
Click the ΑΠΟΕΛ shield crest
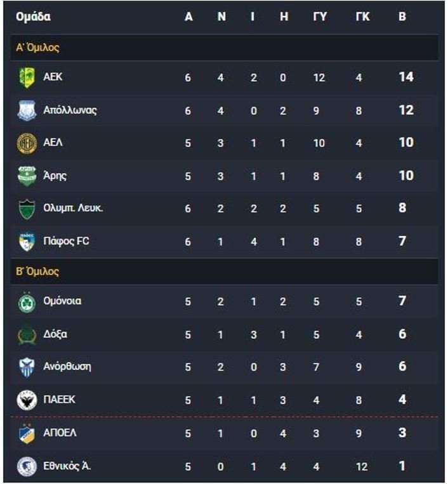(x=27, y=433)
